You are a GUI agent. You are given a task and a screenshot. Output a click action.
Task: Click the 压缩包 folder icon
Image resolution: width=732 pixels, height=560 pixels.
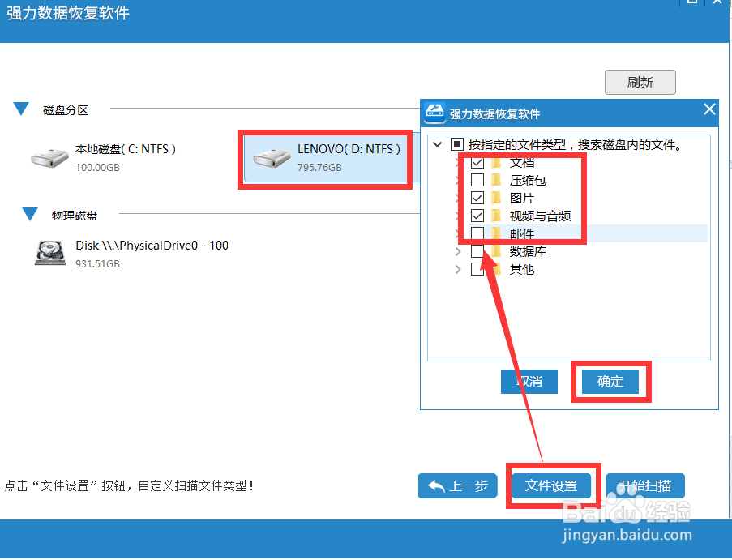tap(496, 180)
